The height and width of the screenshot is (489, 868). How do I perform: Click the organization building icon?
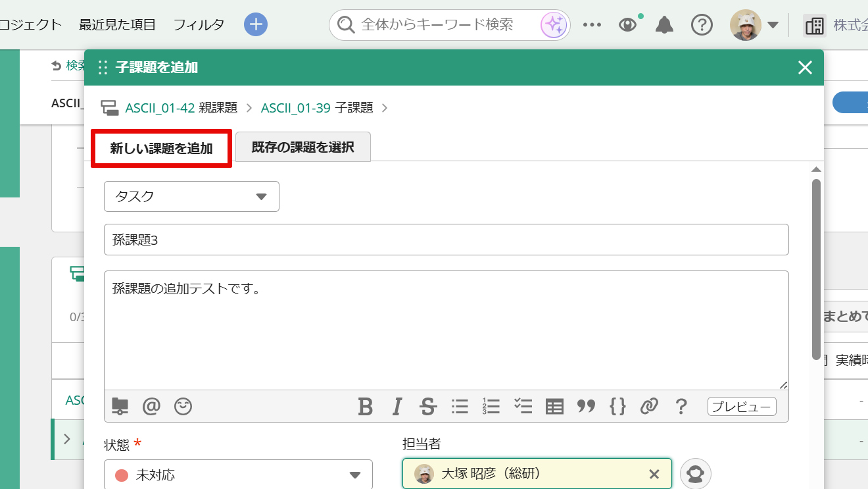coord(814,26)
